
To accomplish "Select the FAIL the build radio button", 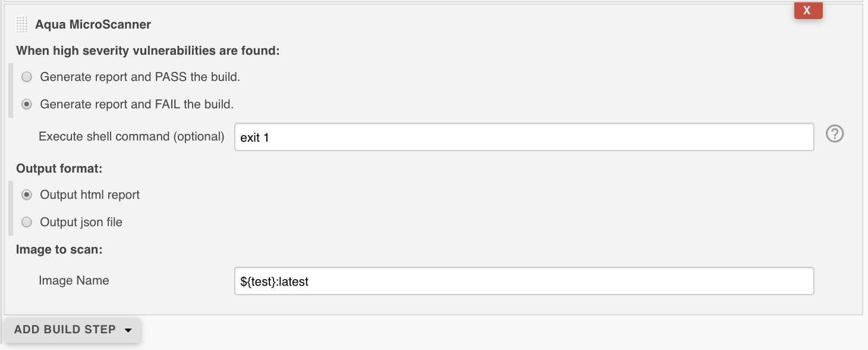I will [x=27, y=104].
